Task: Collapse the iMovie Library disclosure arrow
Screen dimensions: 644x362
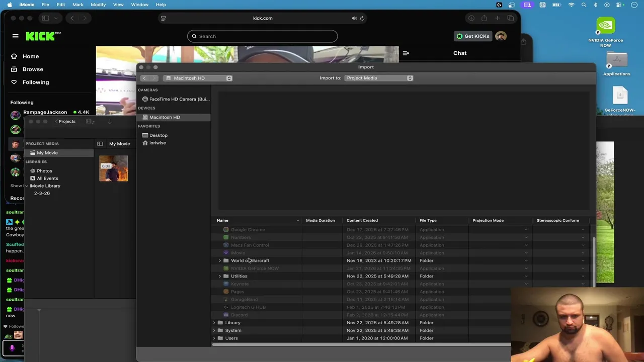Action: 27,186
